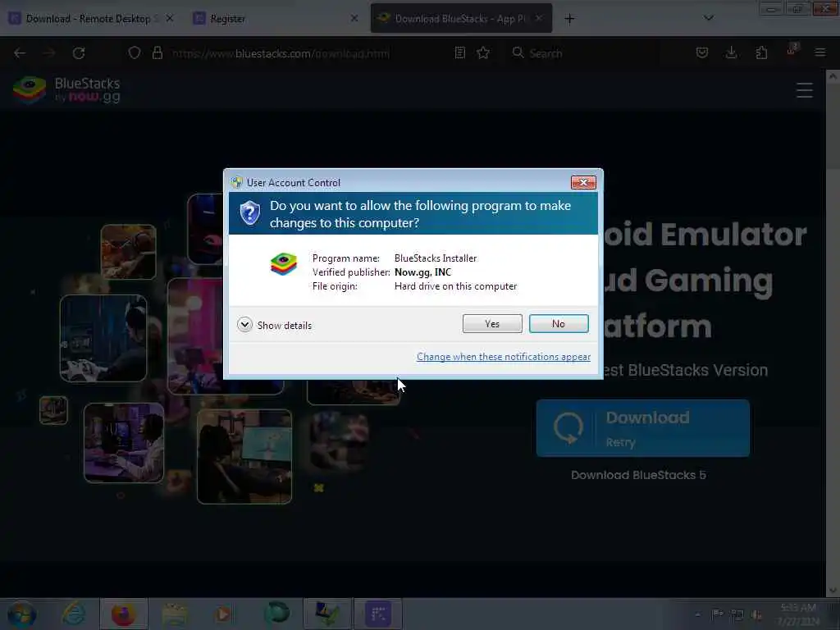Image resolution: width=840 pixels, height=630 pixels.
Task: Bookmark this page with the star icon
Action: (483, 53)
